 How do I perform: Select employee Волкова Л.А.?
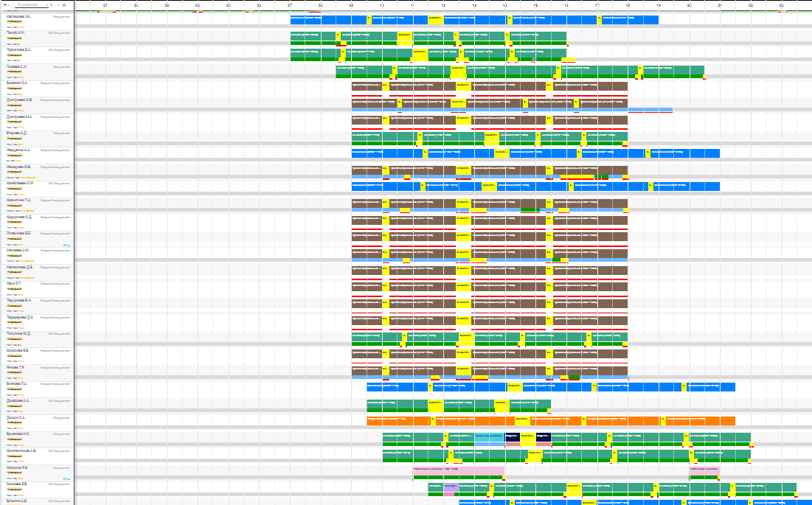pos(16,384)
